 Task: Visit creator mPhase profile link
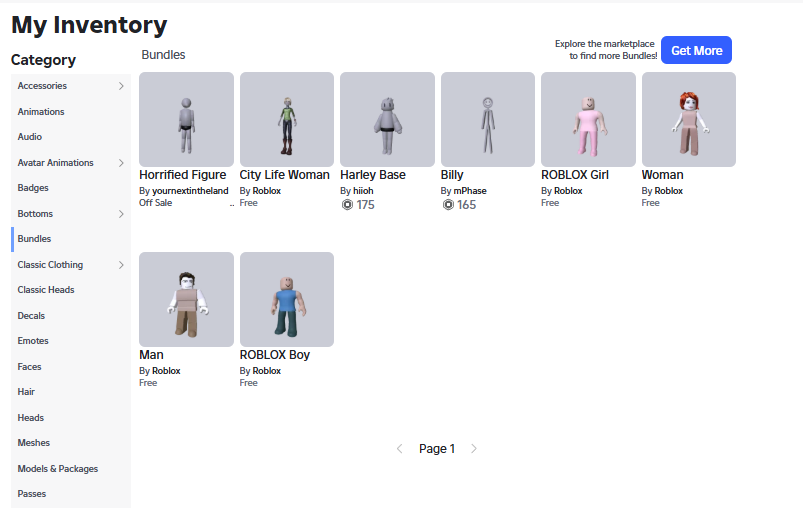470,191
